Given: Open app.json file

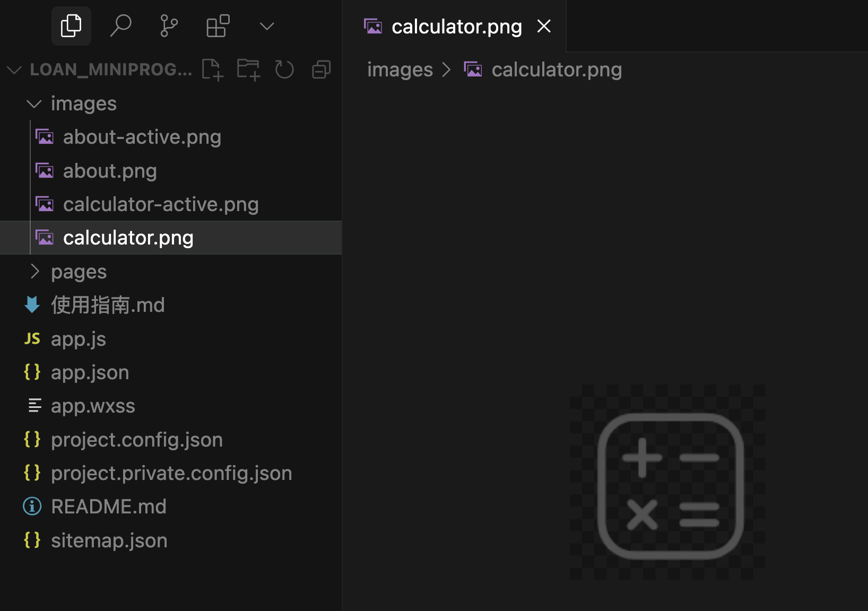Looking at the screenshot, I should pos(90,372).
